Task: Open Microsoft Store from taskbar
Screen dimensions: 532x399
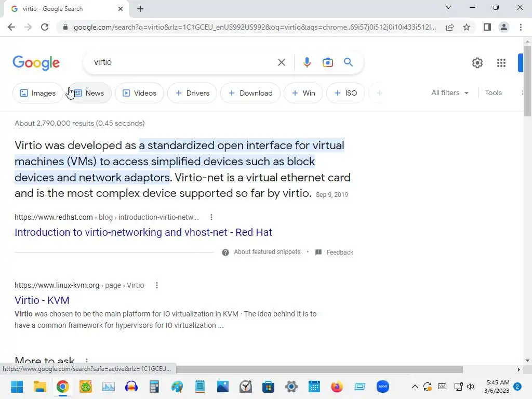Action: click(x=268, y=387)
